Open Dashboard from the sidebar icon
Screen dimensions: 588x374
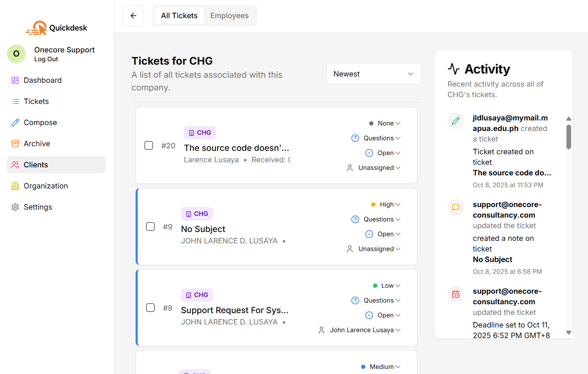click(15, 80)
